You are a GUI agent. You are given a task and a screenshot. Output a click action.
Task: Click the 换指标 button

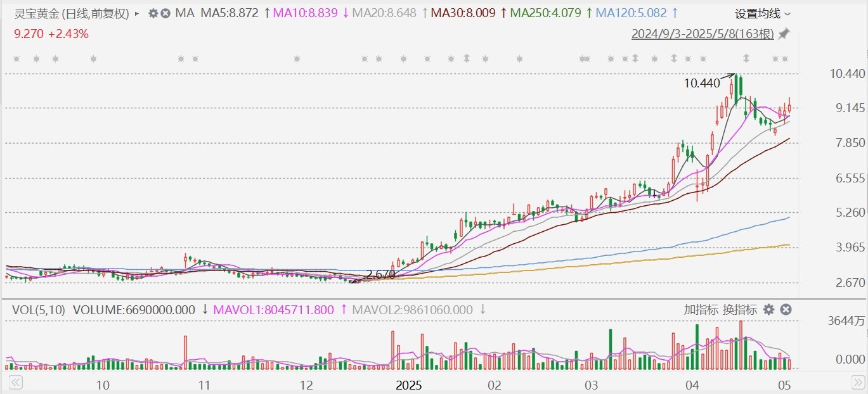click(739, 310)
